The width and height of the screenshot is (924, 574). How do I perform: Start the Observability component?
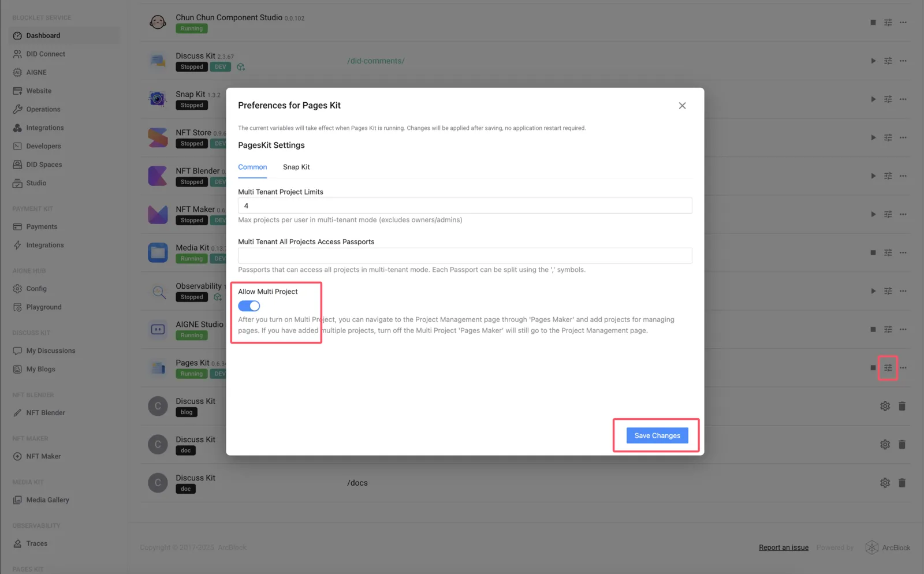coord(873,291)
